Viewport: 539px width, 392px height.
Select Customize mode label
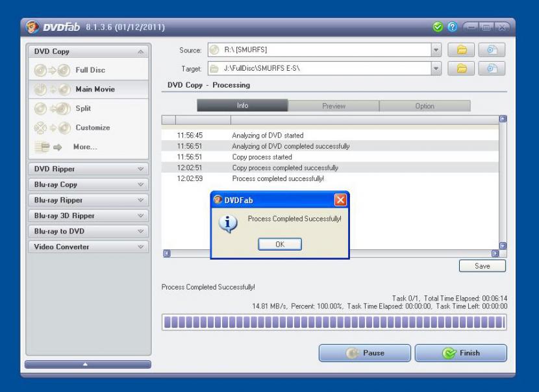(93, 128)
